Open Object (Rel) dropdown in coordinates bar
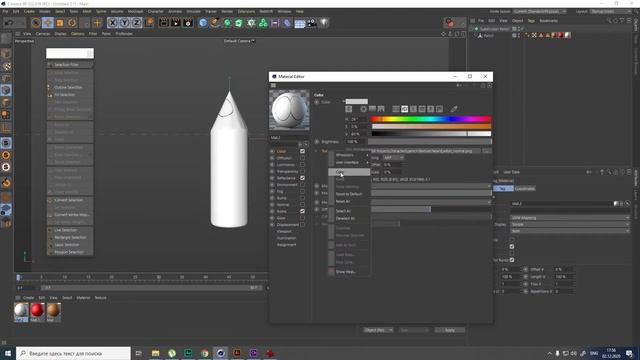This screenshot has width=640, height=360. point(378,330)
